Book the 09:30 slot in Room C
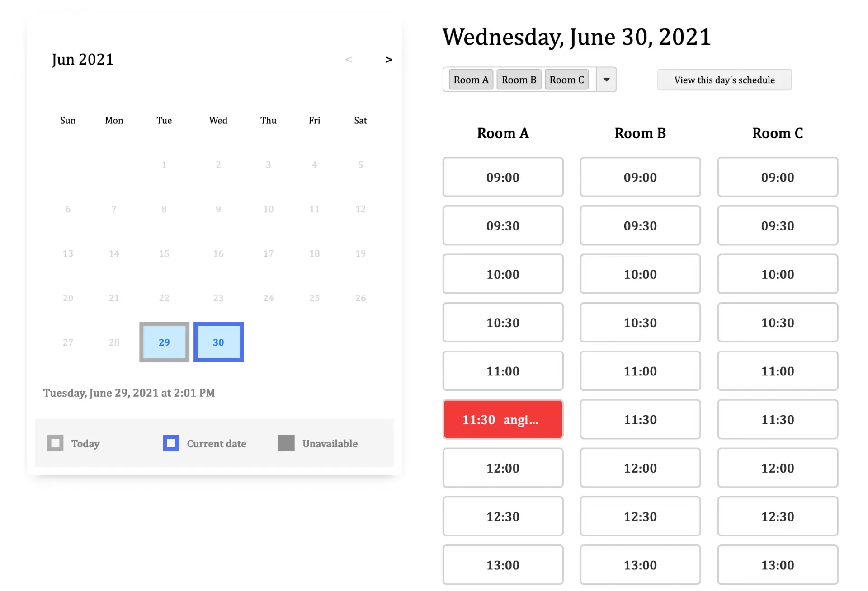The width and height of the screenshot is (868, 591). point(778,225)
